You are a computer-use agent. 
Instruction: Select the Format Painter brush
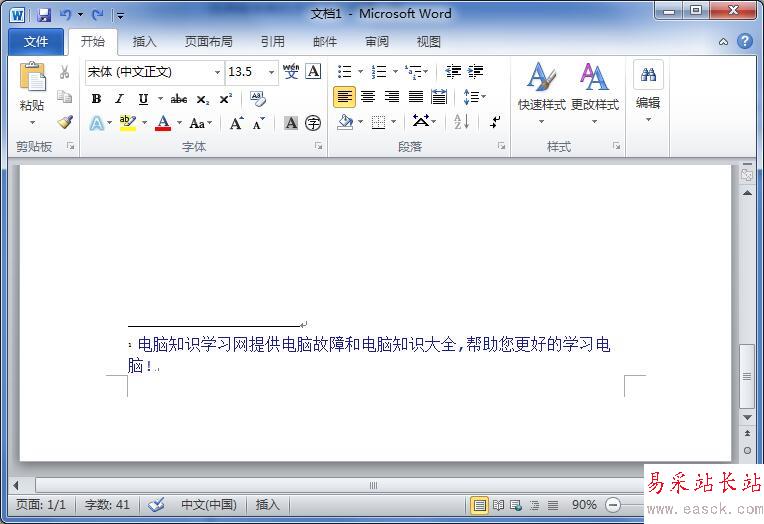[65, 122]
